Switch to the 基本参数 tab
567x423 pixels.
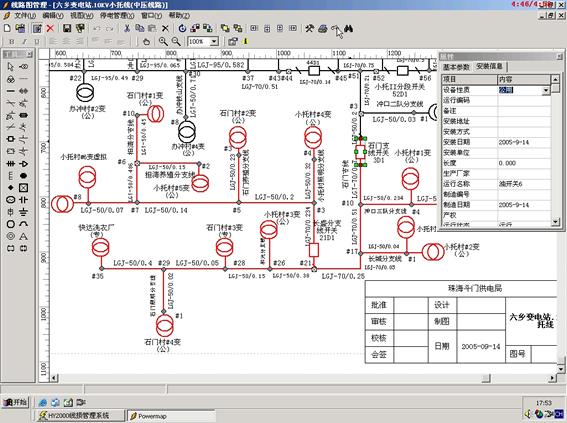pyautogui.click(x=456, y=67)
